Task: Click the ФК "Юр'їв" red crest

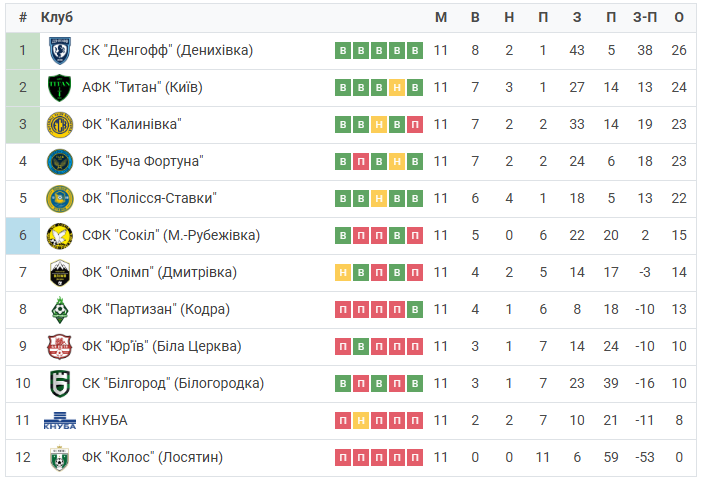Action: click(x=60, y=347)
